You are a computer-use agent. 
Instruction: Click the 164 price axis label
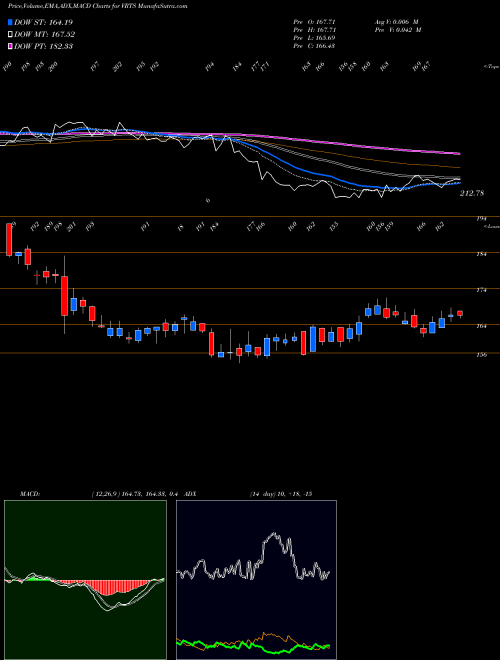[x=482, y=325]
